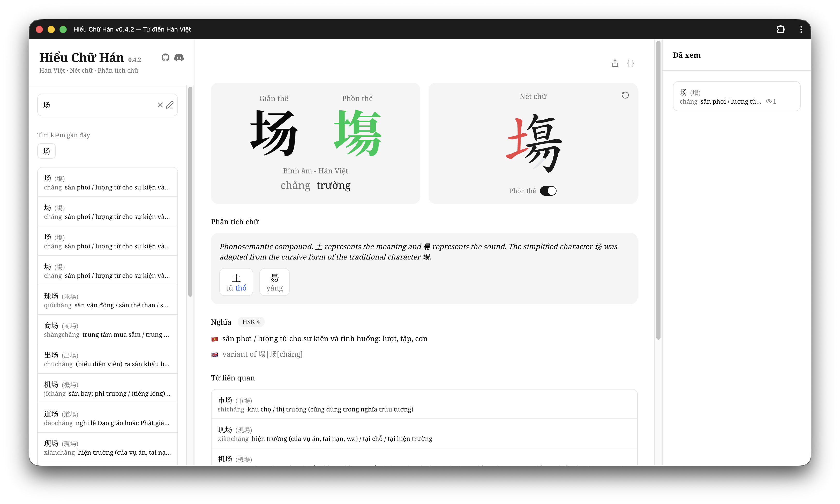The height and width of the screenshot is (504, 840).
Task: Click the main content scrollbar
Action: (658, 190)
